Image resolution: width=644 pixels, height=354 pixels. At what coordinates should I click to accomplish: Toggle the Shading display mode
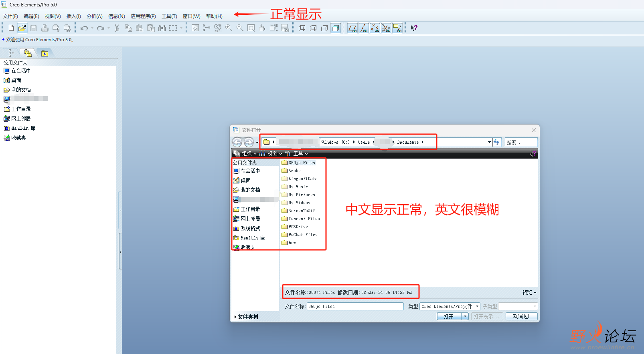click(x=336, y=28)
